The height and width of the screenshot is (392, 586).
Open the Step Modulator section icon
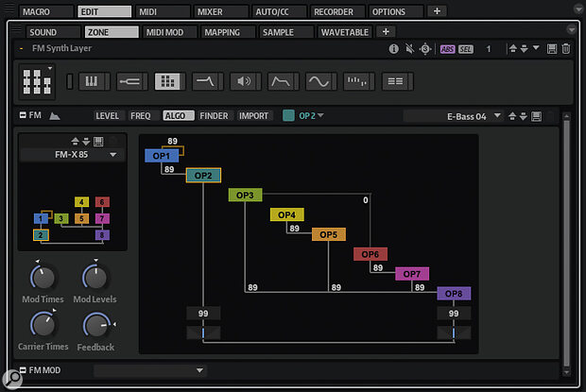(x=357, y=81)
